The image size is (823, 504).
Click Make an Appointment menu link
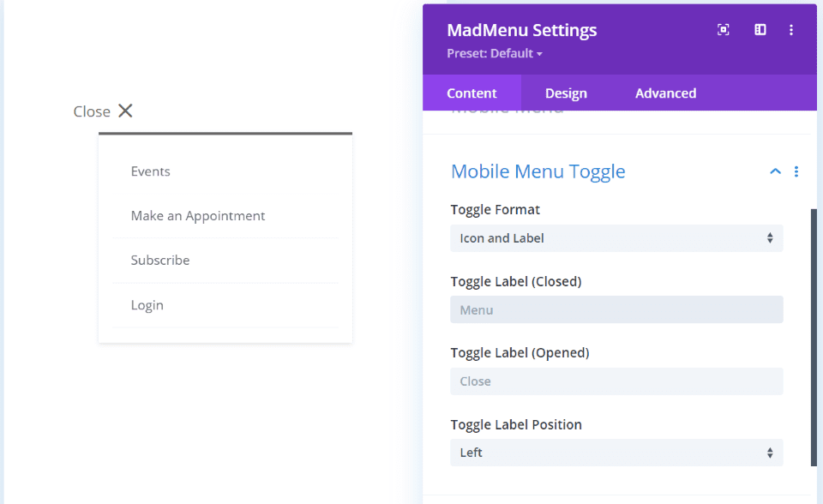tap(198, 216)
